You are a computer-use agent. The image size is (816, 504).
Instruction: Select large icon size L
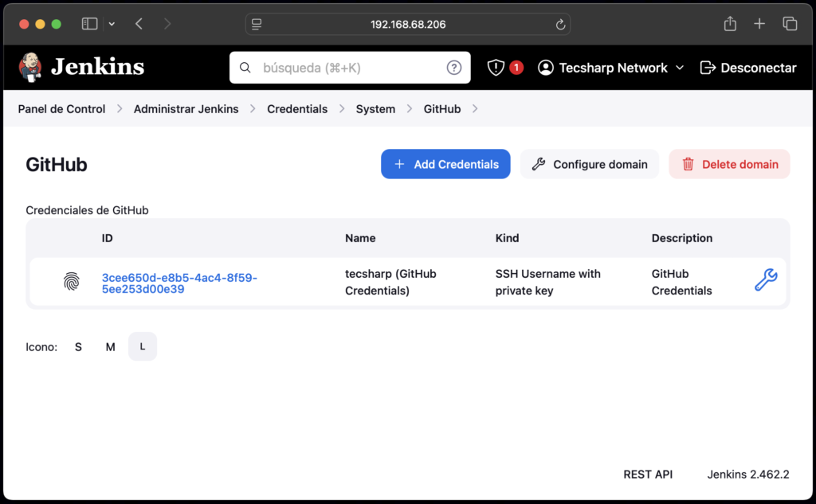[x=143, y=346]
